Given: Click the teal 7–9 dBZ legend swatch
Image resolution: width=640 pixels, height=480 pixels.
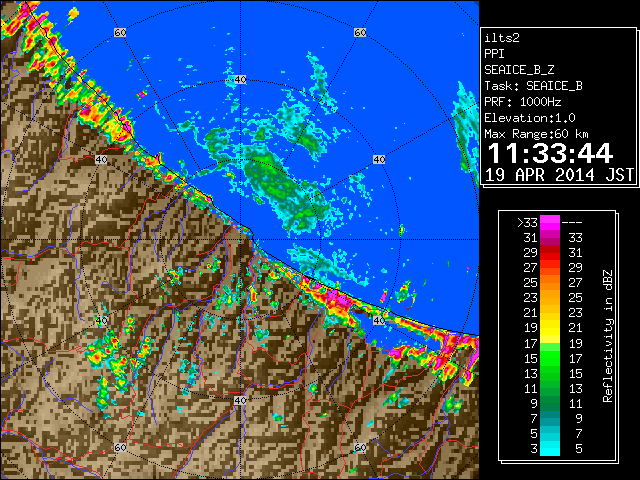Looking at the screenshot, I should click(x=550, y=418).
